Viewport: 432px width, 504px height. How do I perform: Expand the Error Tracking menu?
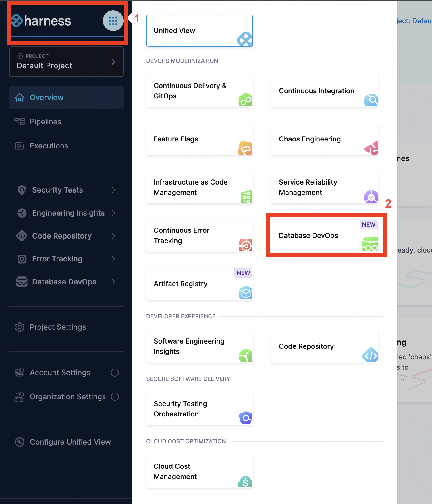[x=113, y=259]
